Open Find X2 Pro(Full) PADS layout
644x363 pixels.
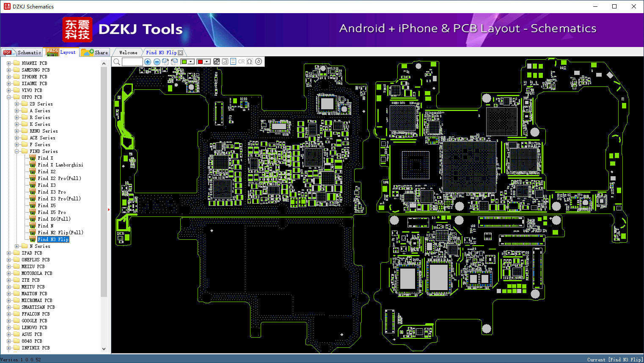(x=59, y=178)
